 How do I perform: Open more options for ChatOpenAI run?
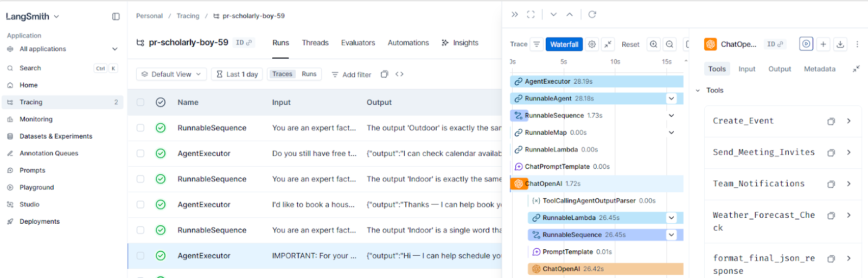click(857, 44)
